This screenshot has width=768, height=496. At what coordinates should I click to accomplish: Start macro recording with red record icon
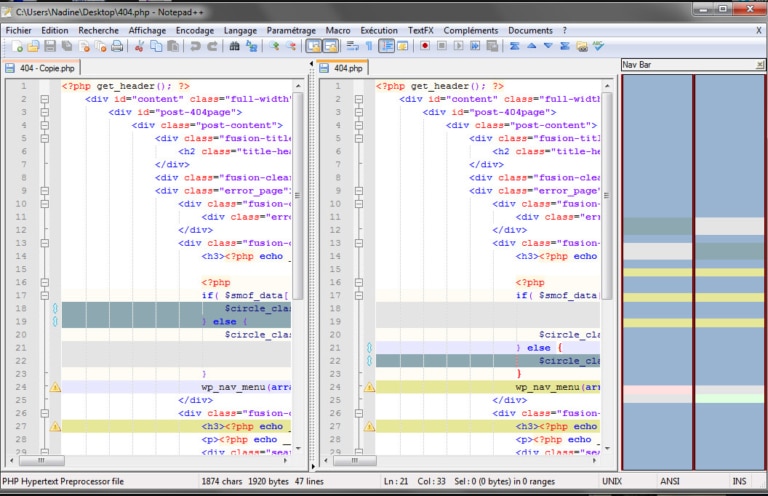click(425, 46)
